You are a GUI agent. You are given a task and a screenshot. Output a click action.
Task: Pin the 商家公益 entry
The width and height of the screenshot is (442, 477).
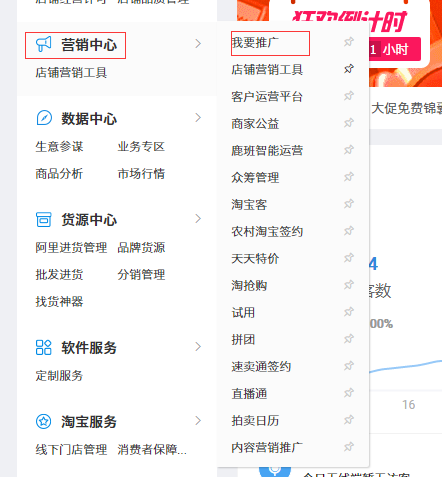click(x=349, y=123)
